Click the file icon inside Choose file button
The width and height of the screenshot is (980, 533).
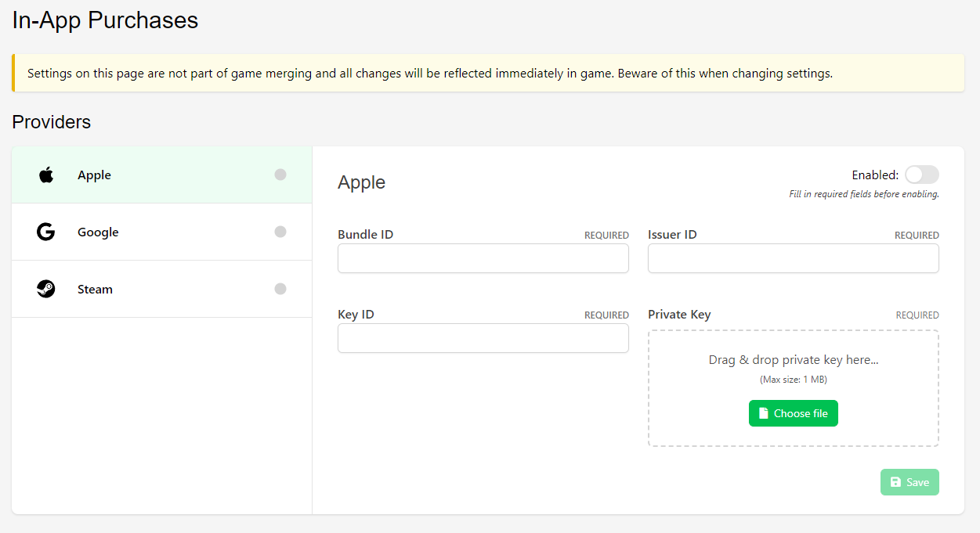tap(764, 413)
